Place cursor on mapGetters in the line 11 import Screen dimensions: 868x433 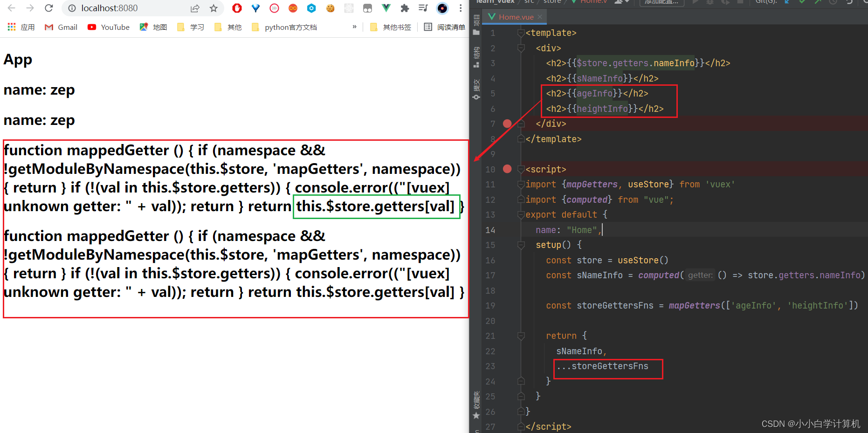592,185
